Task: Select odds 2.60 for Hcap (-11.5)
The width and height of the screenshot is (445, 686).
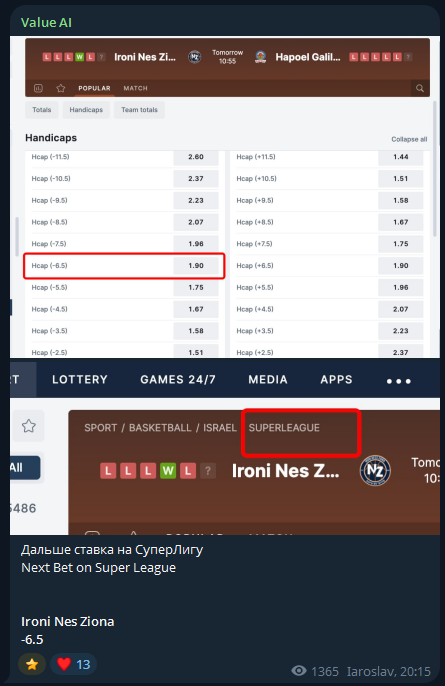Action: pyautogui.click(x=196, y=157)
